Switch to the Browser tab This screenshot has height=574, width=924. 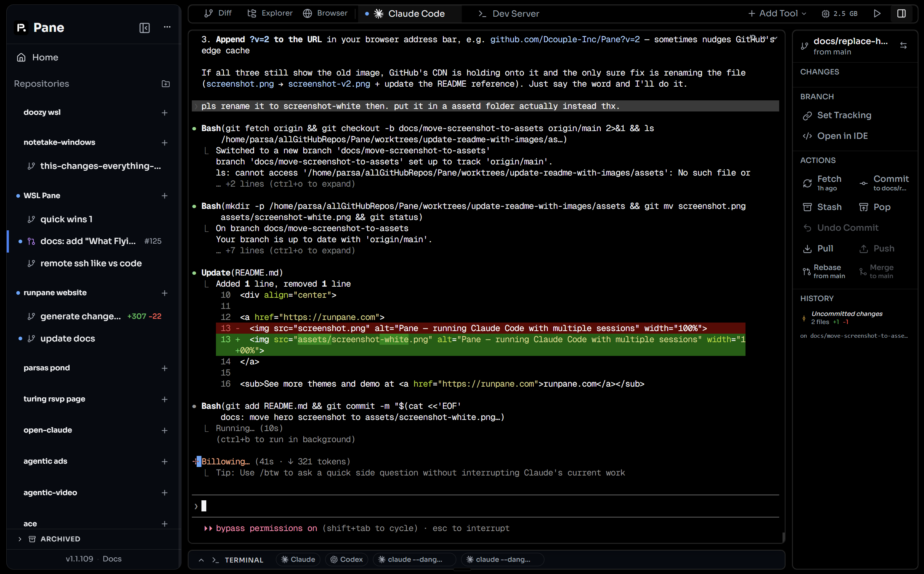pos(325,13)
